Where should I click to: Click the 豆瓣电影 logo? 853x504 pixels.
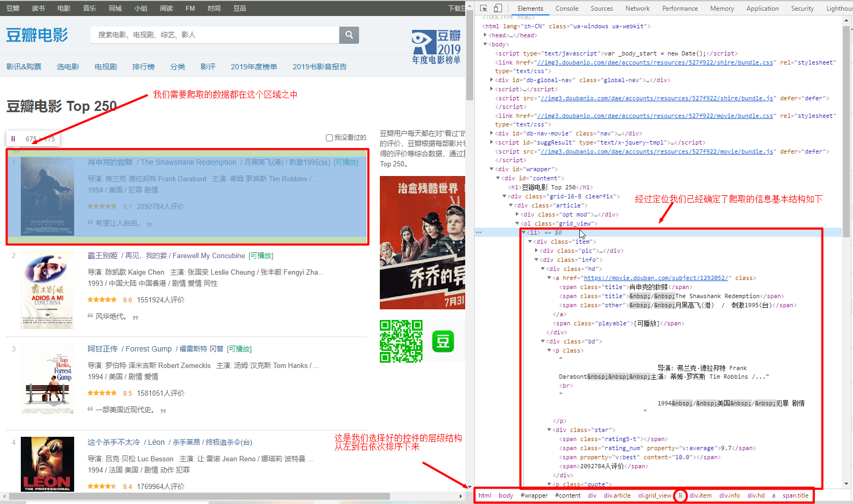point(37,35)
